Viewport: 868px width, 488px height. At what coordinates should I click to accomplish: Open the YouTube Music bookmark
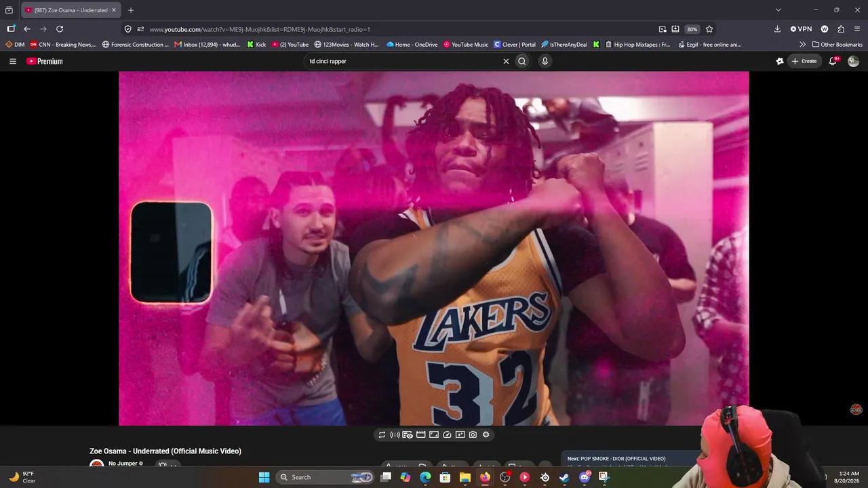click(x=466, y=45)
